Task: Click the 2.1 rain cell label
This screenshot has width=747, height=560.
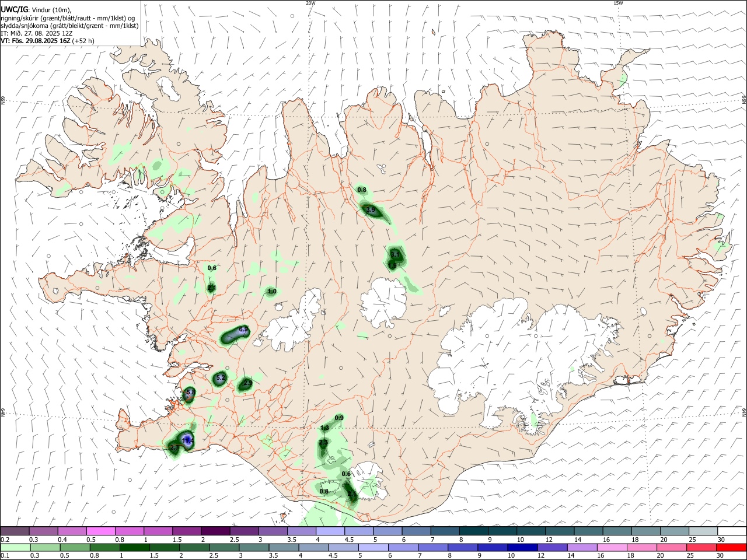Action: click(x=212, y=288)
